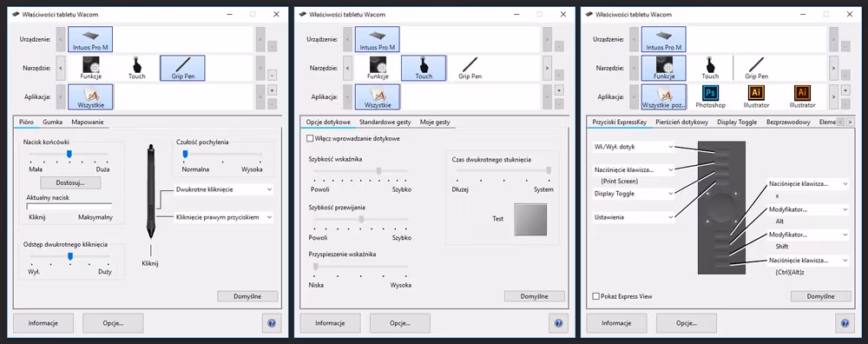This screenshot has width=868, height=344.
Task: Switch to Pióro tab
Action: (x=26, y=122)
